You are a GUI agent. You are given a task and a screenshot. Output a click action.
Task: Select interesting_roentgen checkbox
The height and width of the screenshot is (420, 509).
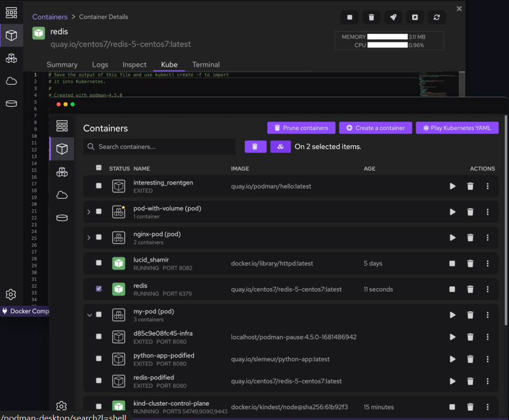click(x=99, y=185)
